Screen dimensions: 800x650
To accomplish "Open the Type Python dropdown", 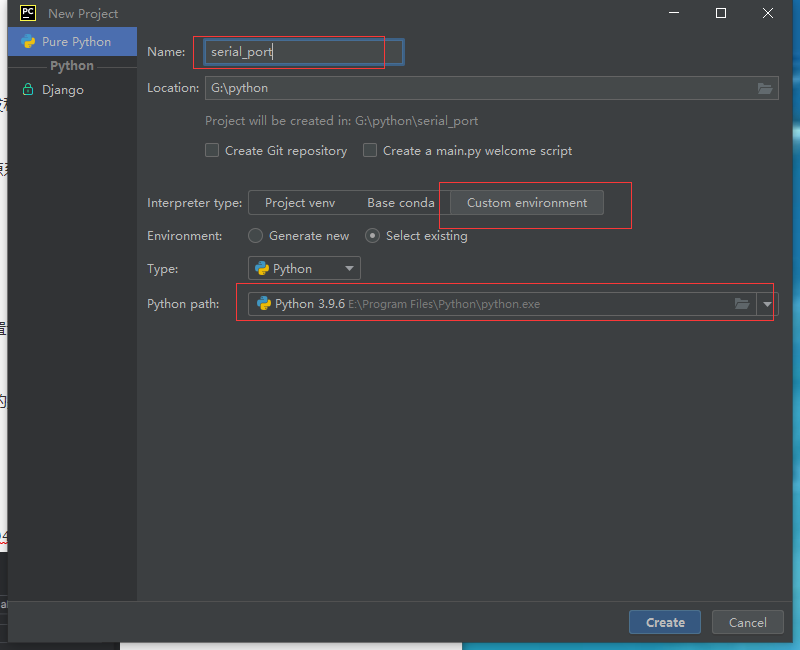I will point(304,268).
